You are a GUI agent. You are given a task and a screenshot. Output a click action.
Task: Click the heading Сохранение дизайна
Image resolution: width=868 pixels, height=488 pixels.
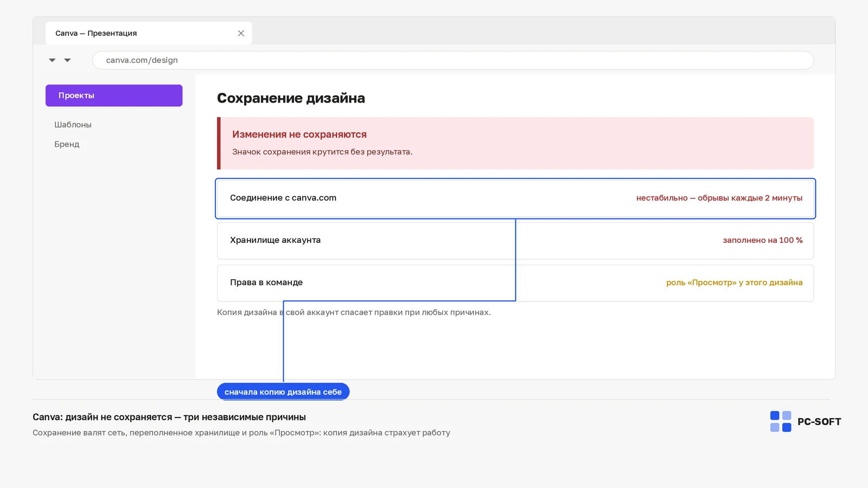(x=291, y=98)
